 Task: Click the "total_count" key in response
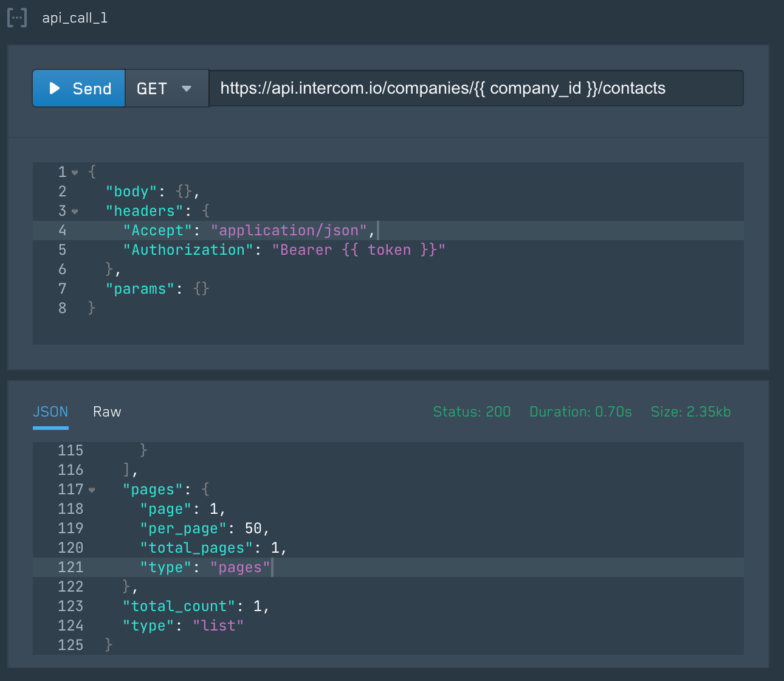pos(179,606)
